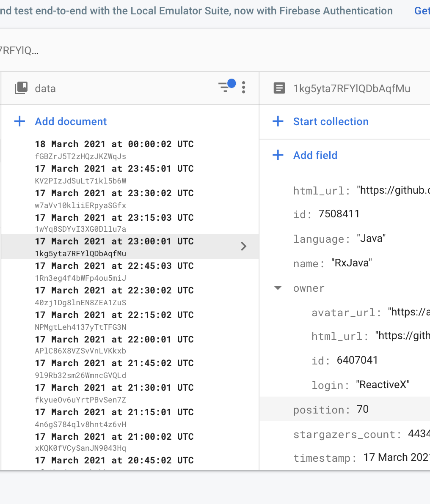Open the three-dot menu for data collection

click(x=244, y=88)
